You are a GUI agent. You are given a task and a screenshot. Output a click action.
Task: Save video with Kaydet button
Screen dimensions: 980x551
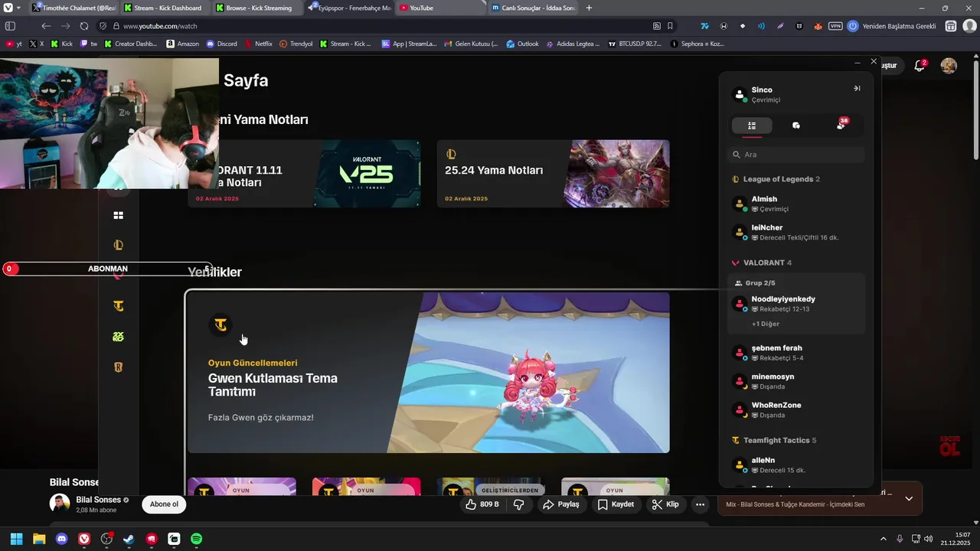pos(616,504)
